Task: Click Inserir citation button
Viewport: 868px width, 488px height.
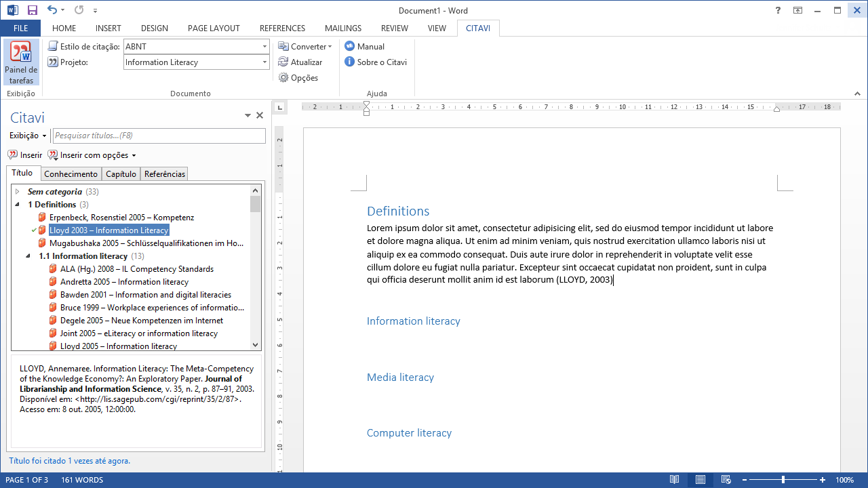Action: pos(25,155)
